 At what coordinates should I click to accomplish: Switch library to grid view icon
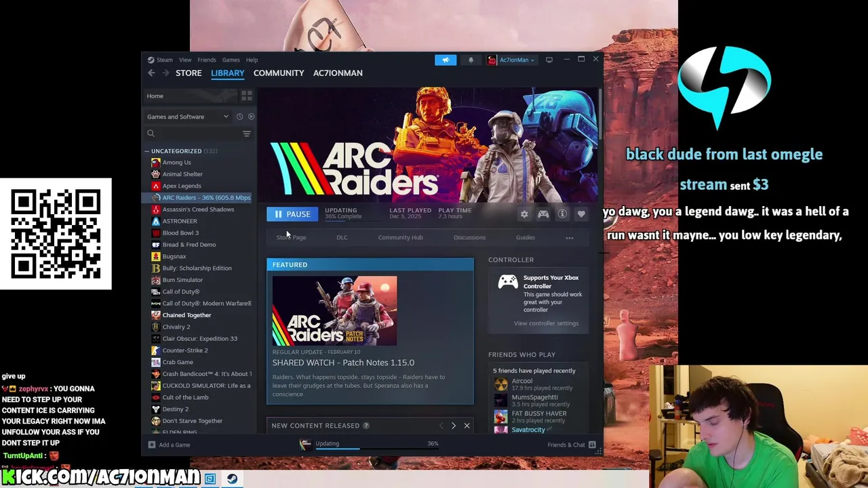tap(247, 96)
